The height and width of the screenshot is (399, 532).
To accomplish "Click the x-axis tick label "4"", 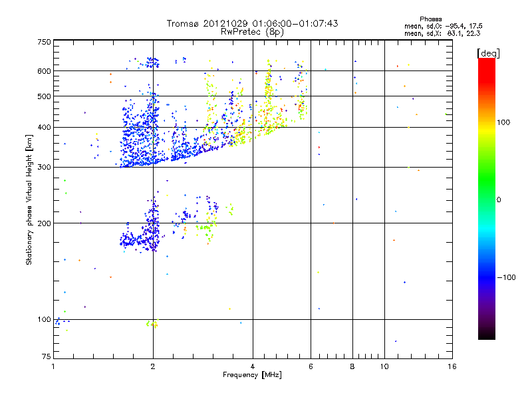I will click(253, 366).
